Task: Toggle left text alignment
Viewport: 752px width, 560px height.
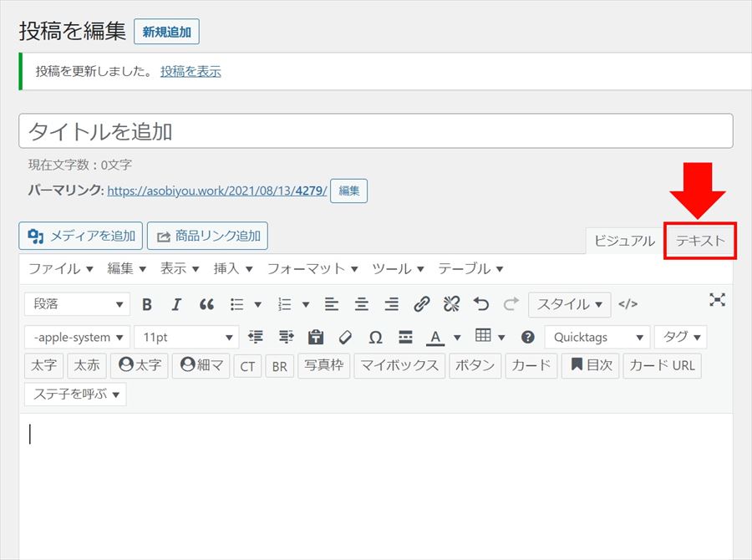Action: click(332, 304)
